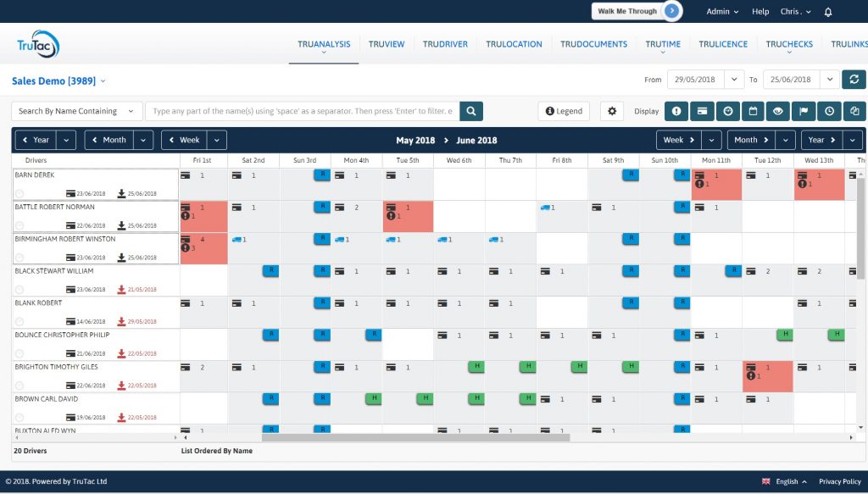Viewport: 868px width, 494px height.
Task: Click the Walk Me Through arrow icon
Action: [671, 11]
